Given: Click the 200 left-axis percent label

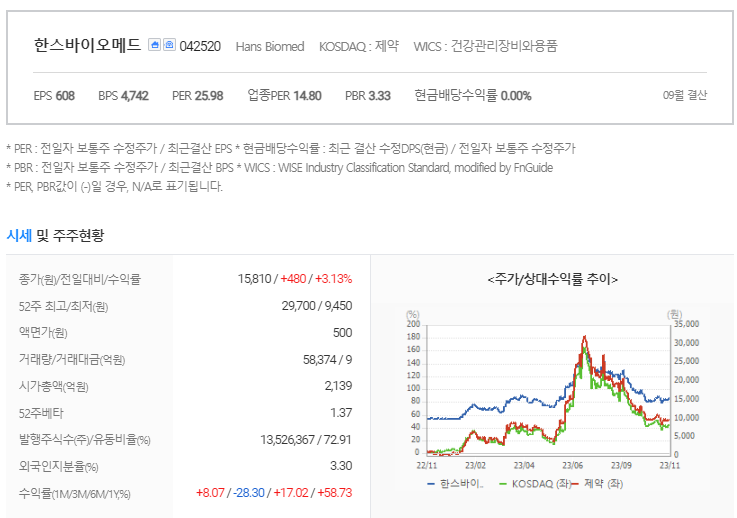Looking at the screenshot, I should point(413,324).
